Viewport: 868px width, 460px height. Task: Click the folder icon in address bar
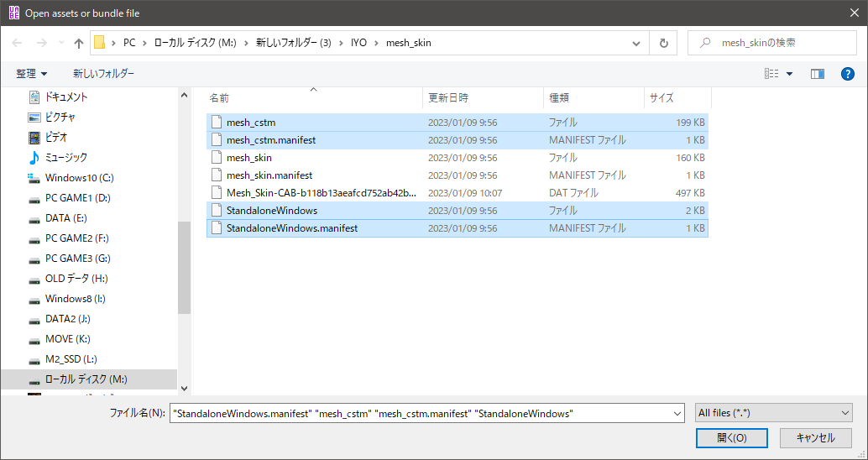click(100, 43)
